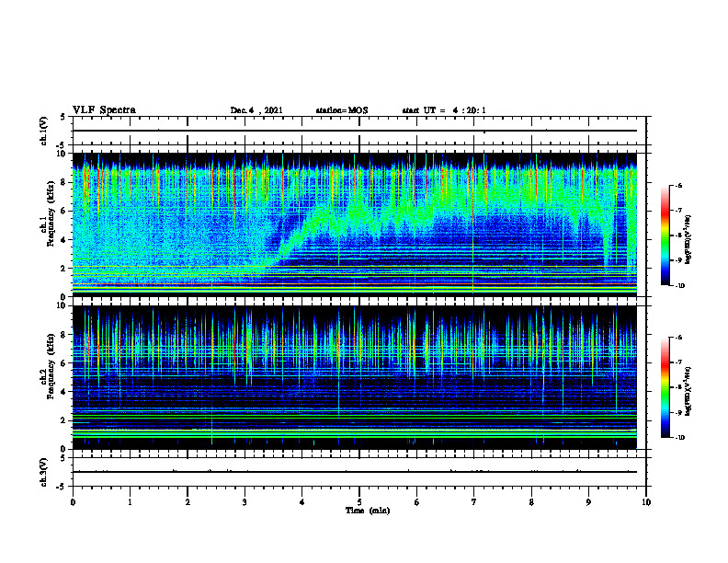Image resolution: width=728 pixels, height=563 pixels.
Task: Click the "-10" label on ch.2 color bar
Action: 679,438
